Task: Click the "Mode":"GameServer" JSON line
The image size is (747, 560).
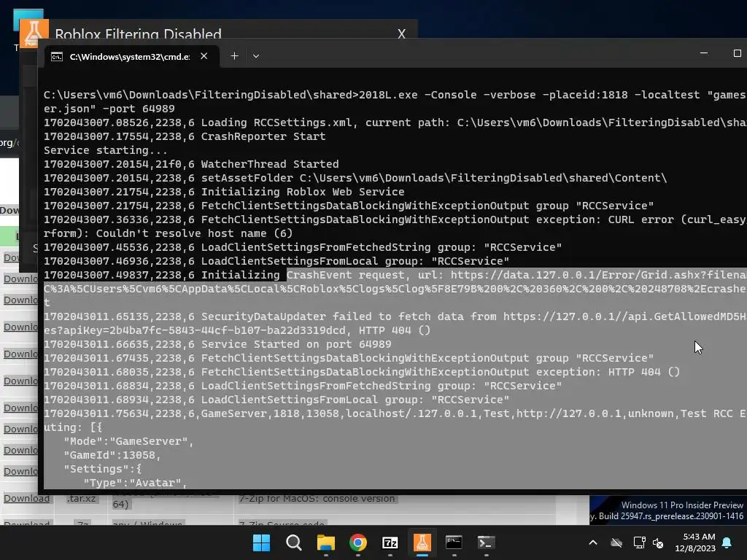Action: pyautogui.click(x=128, y=441)
